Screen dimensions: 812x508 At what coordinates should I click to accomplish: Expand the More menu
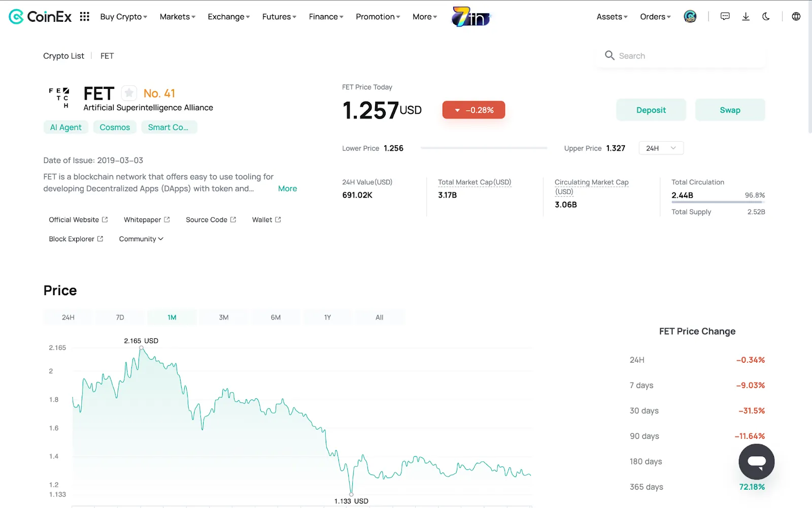point(425,17)
